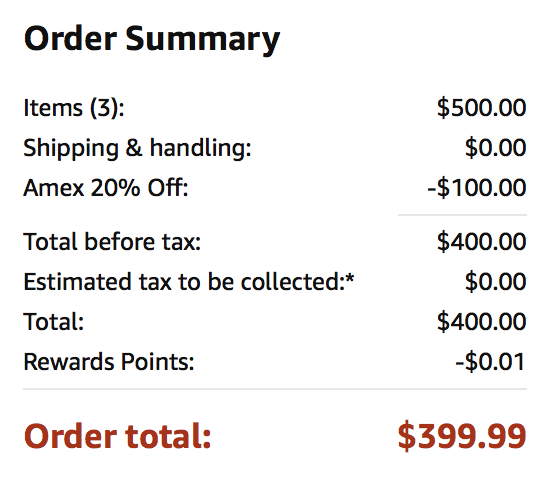Select the Total label
This screenshot has height=484, width=550.
pos(54,322)
